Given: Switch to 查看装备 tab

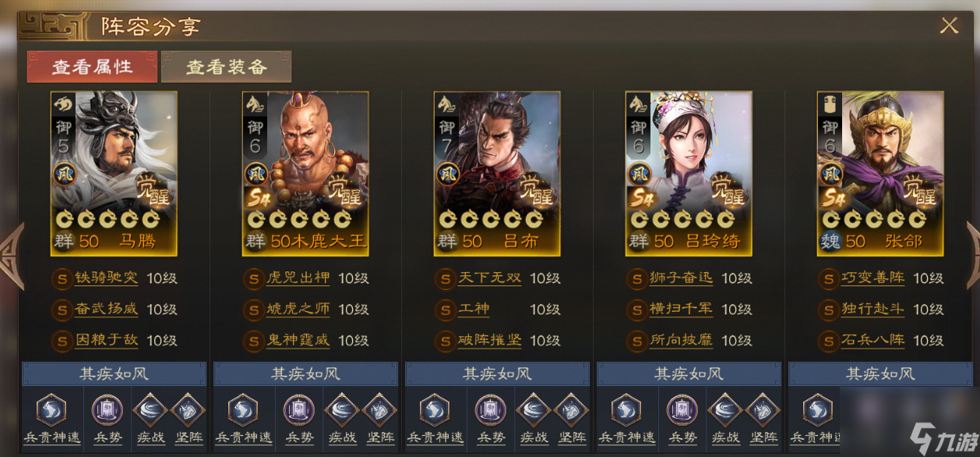Looking at the screenshot, I should point(227,67).
